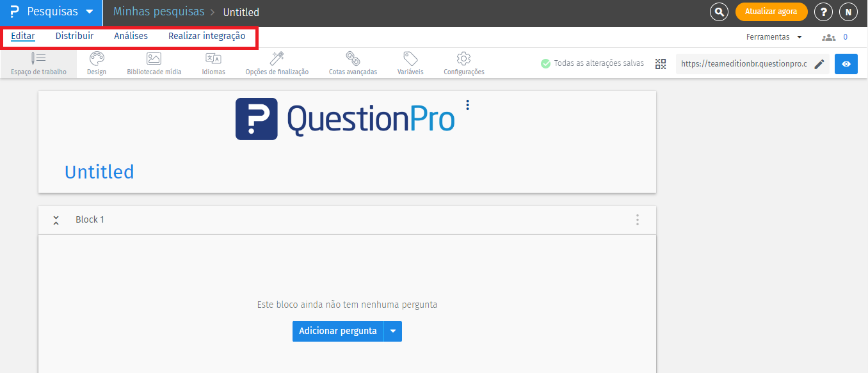Click the Block 1 label
Viewport: 868px width, 373px height.
tap(90, 219)
